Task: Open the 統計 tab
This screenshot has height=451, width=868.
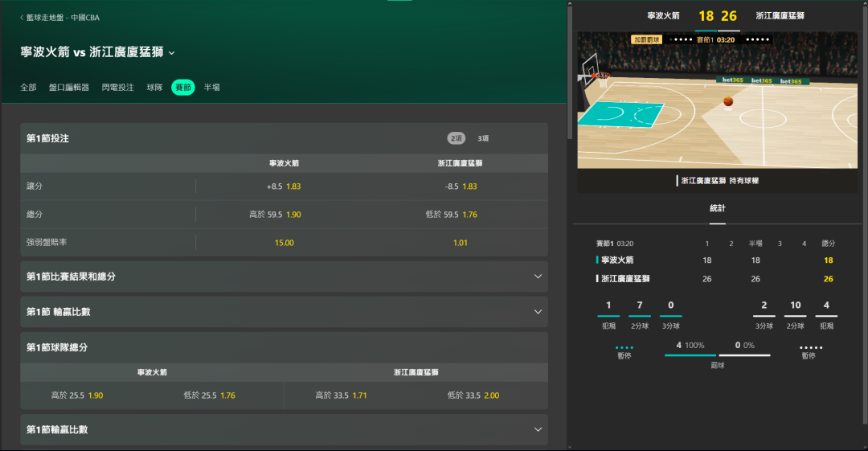Action: click(718, 209)
